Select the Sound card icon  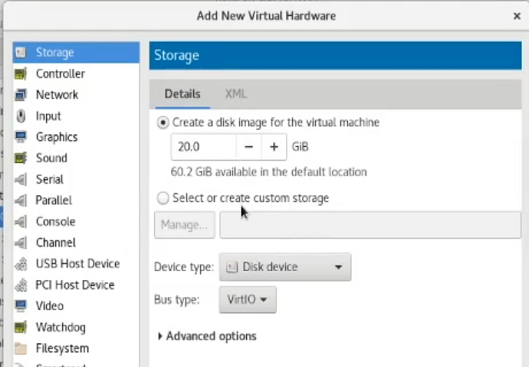(21, 158)
